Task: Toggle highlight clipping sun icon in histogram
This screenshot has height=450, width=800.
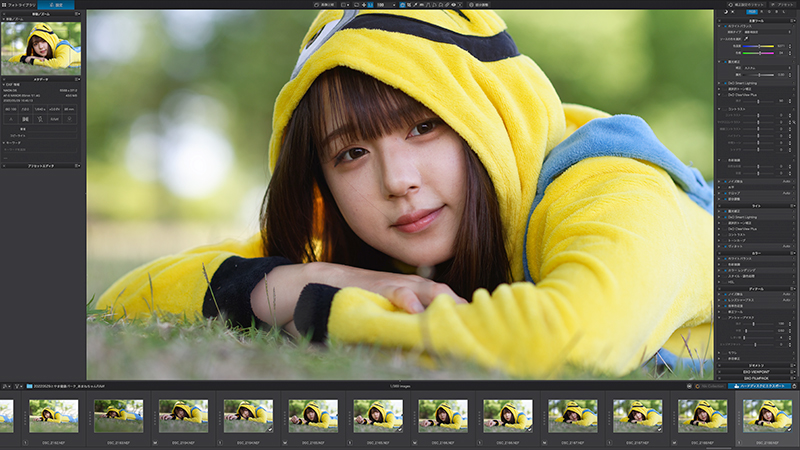Action: [733, 12]
